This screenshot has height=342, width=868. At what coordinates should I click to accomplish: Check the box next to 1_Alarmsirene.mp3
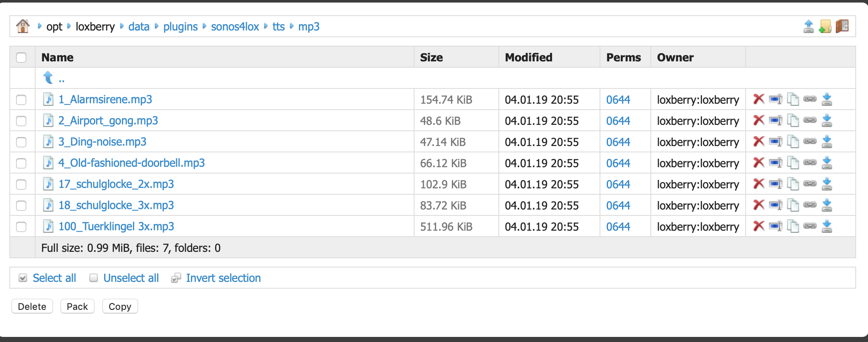(x=21, y=100)
